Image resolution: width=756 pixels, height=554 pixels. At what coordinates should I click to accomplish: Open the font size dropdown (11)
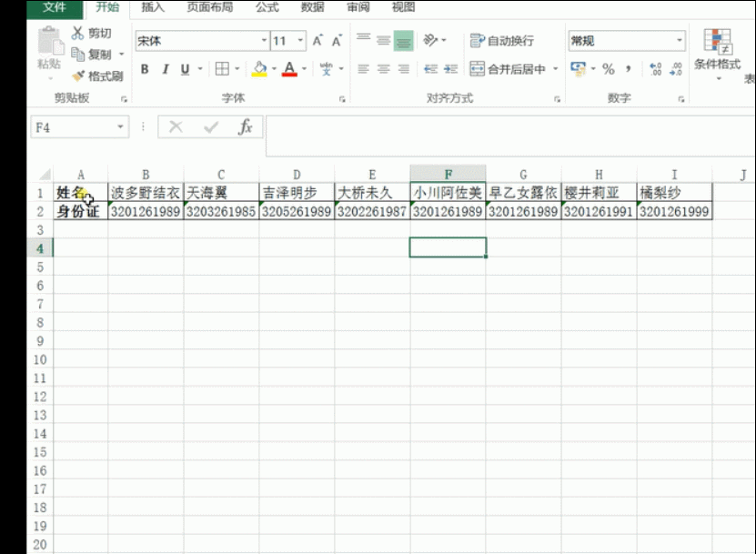pos(300,41)
